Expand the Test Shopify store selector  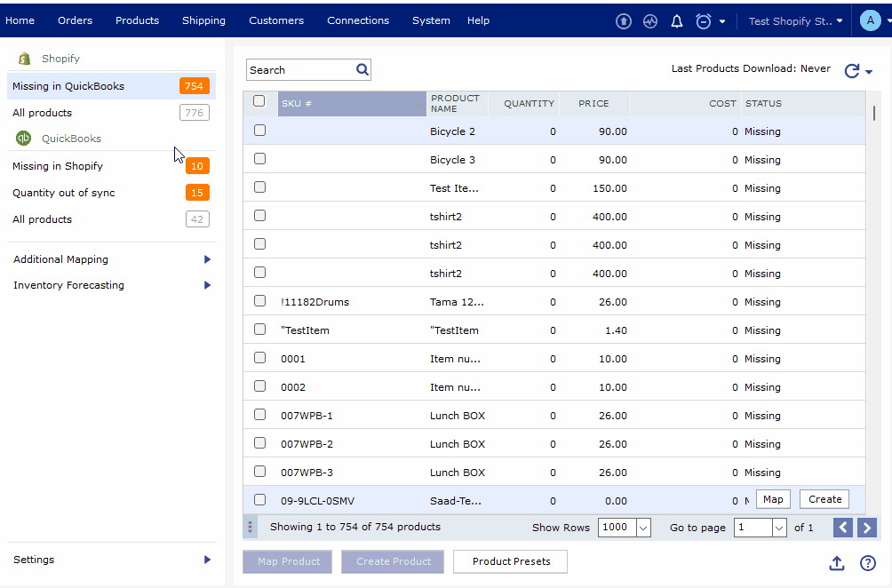795,21
